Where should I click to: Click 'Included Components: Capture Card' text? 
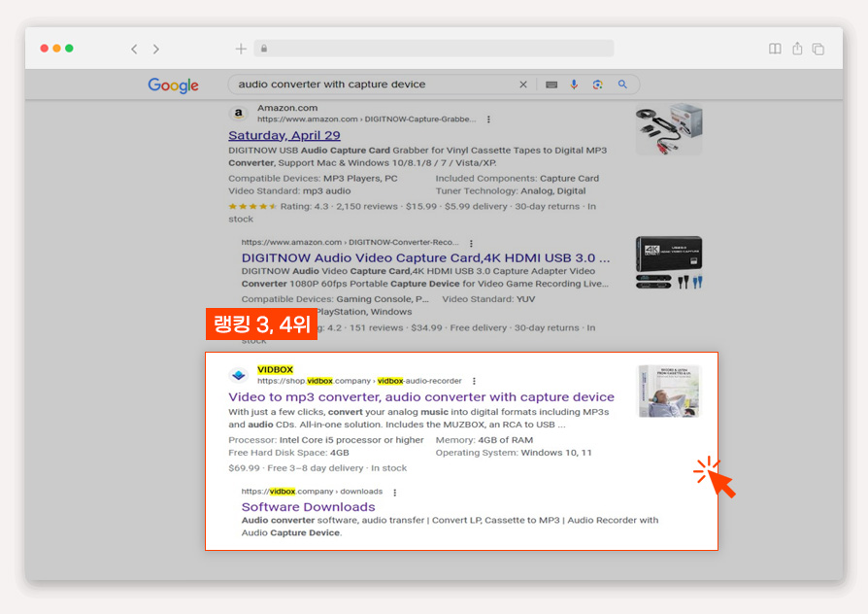coord(517,179)
